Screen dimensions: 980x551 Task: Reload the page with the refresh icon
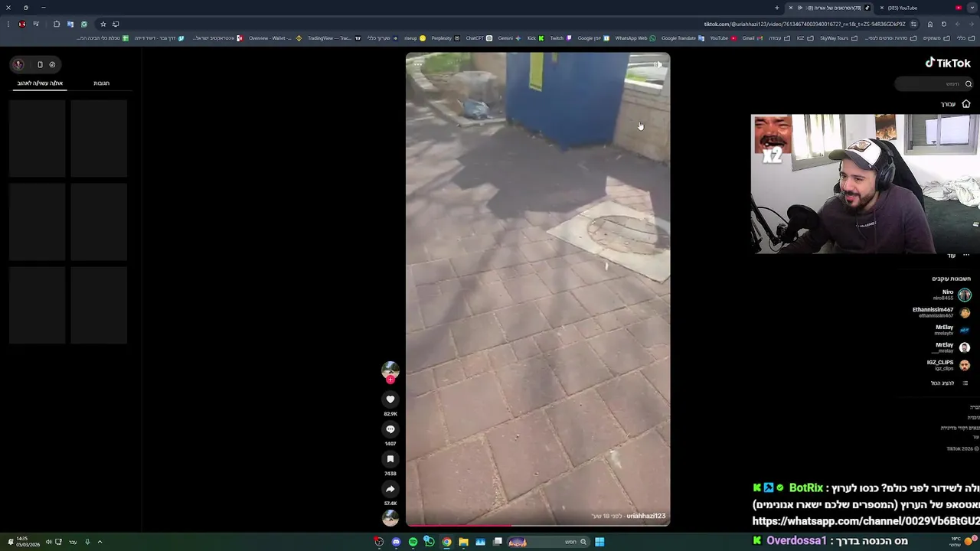944,24
